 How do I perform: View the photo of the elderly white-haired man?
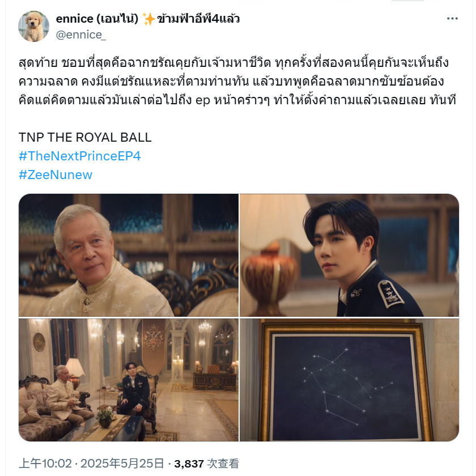[x=129, y=255]
